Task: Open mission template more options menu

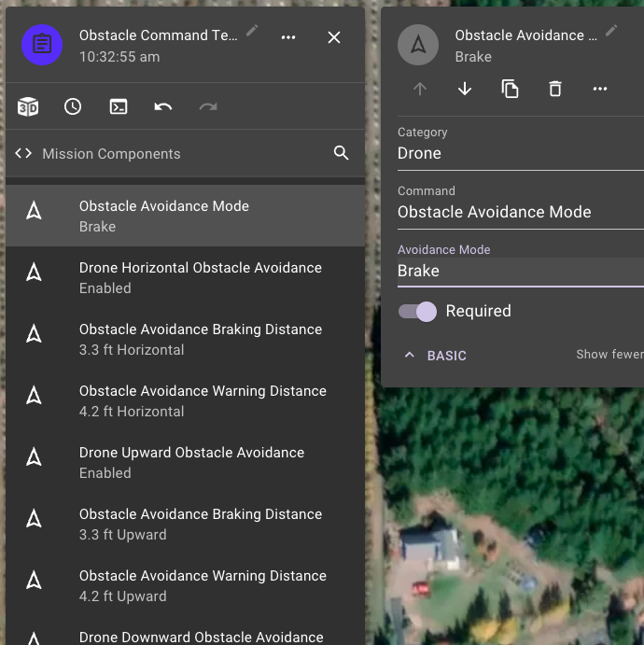Action: click(288, 37)
